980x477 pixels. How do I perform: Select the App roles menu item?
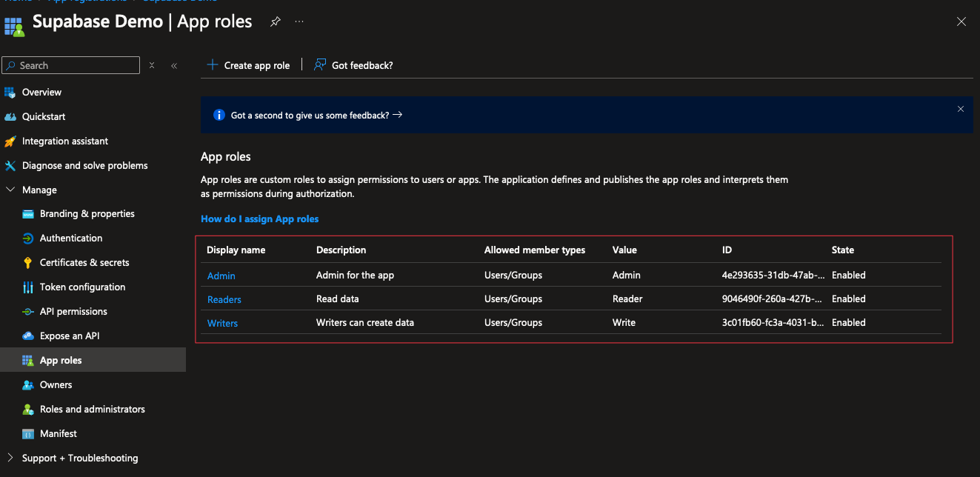[x=93, y=360]
